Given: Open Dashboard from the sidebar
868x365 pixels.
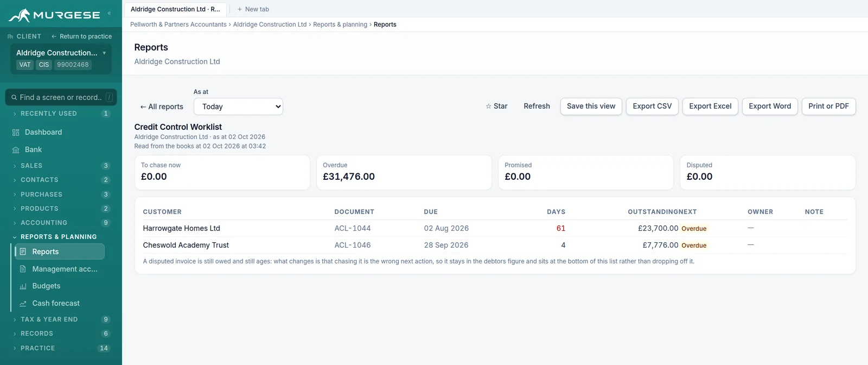Looking at the screenshot, I should (61, 133).
